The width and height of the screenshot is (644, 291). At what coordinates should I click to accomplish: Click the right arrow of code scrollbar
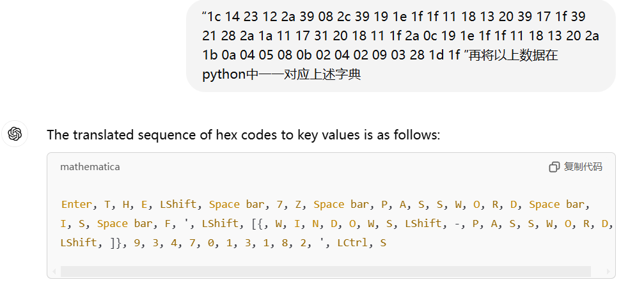click(x=608, y=272)
